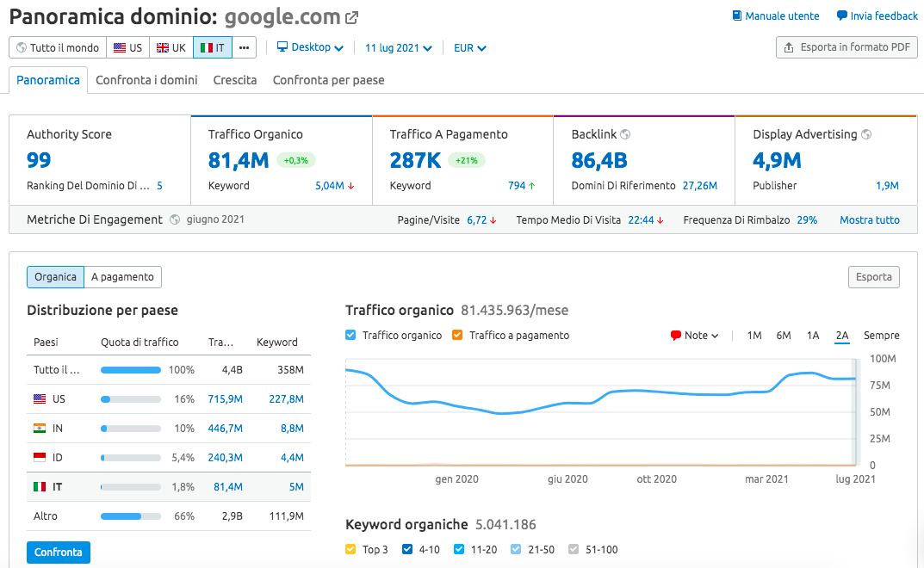Open the Crescita tab

235,80
